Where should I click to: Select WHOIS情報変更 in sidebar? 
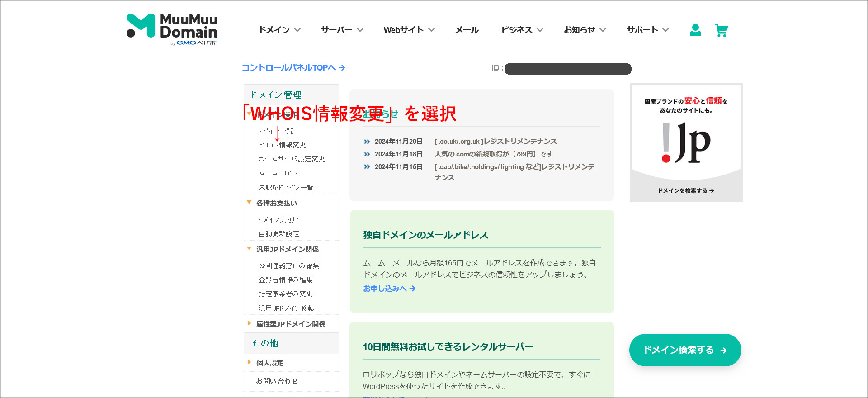tap(282, 145)
